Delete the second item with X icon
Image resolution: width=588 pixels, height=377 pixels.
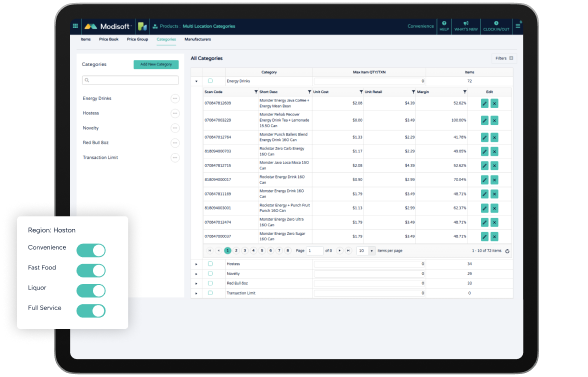point(494,120)
